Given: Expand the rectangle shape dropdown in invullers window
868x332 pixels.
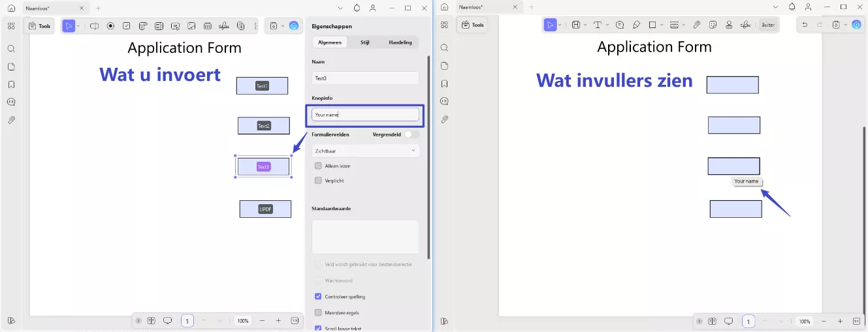Looking at the screenshot, I should click(662, 25).
